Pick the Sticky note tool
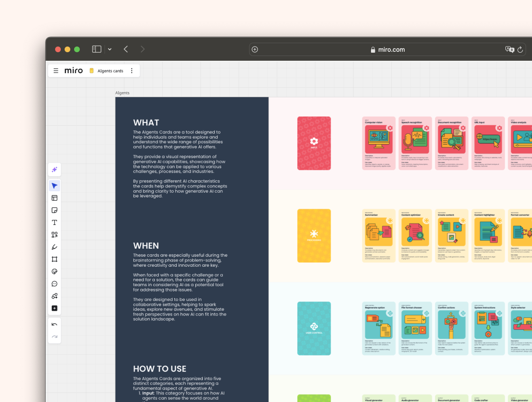This screenshot has width=532, height=402. point(54,210)
